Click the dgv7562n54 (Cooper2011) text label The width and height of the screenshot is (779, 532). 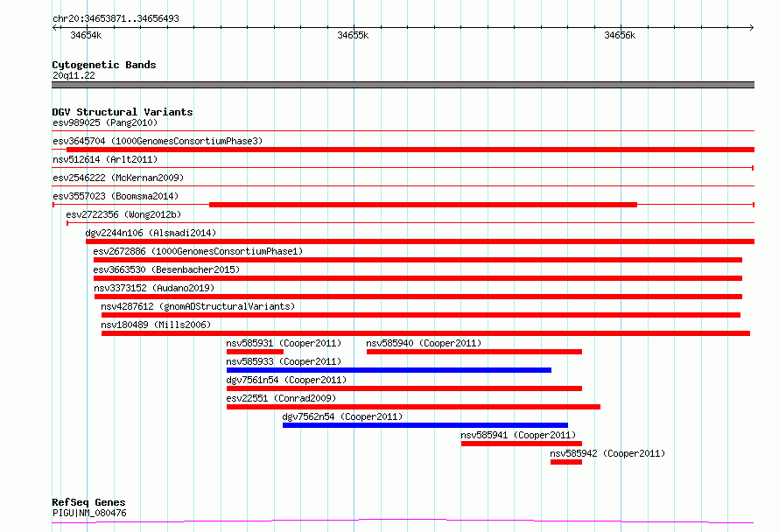(342, 416)
